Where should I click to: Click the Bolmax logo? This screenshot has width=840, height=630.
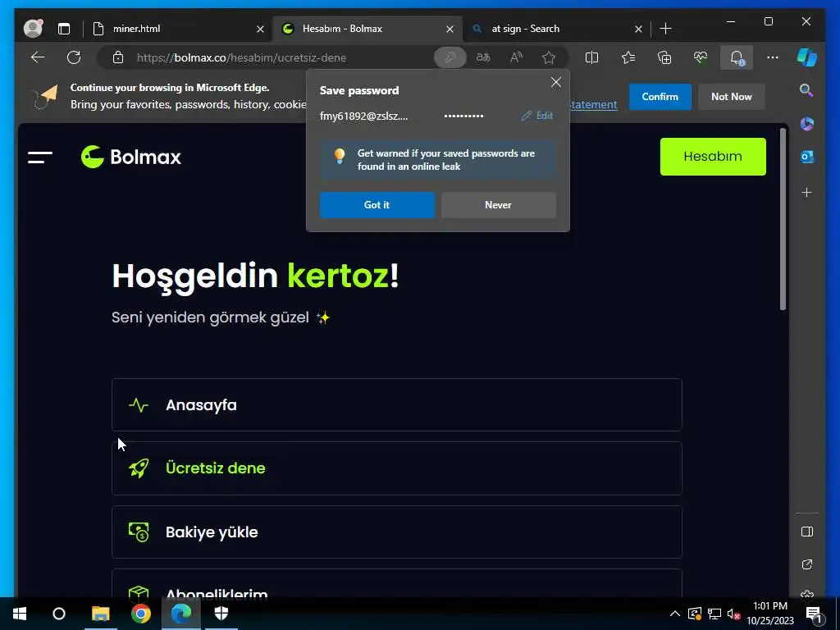(x=130, y=157)
